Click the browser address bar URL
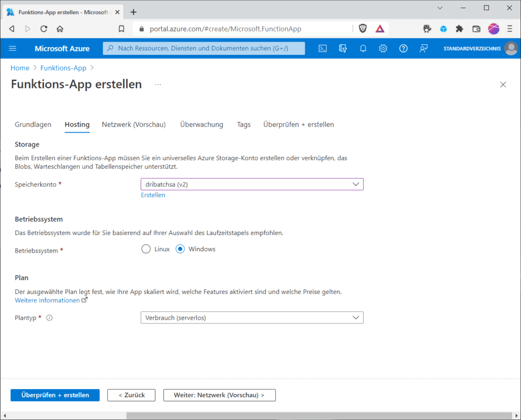The height and width of the screenshot is (420, 521). point(225,29)
